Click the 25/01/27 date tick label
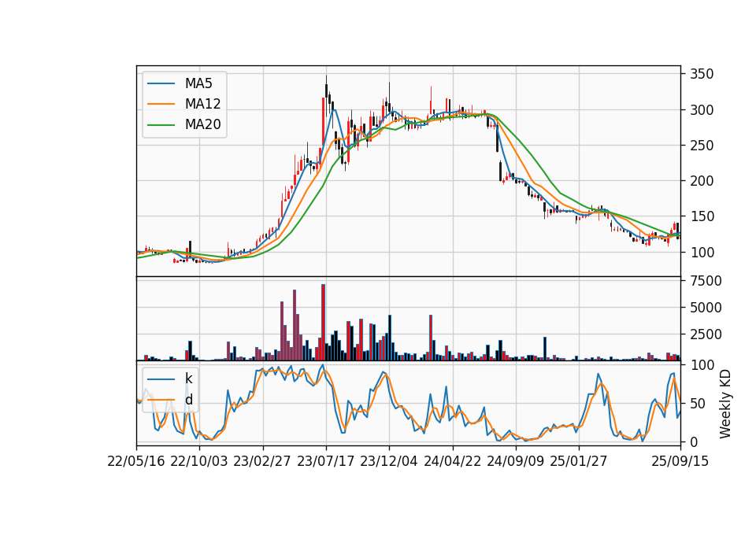This screenshot has height=543, width=756. click(579, 461)
